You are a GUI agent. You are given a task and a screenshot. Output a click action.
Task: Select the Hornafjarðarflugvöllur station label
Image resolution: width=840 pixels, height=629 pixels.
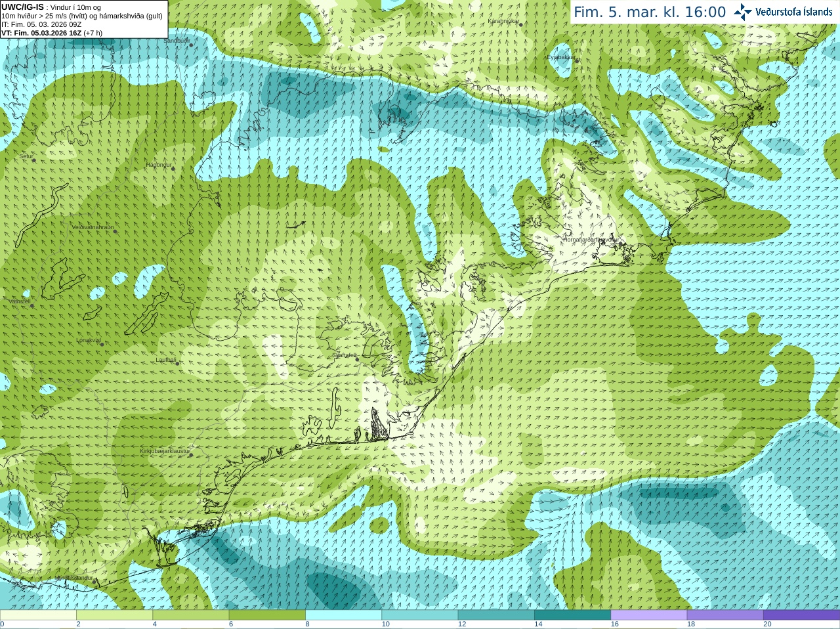point(591,240)
